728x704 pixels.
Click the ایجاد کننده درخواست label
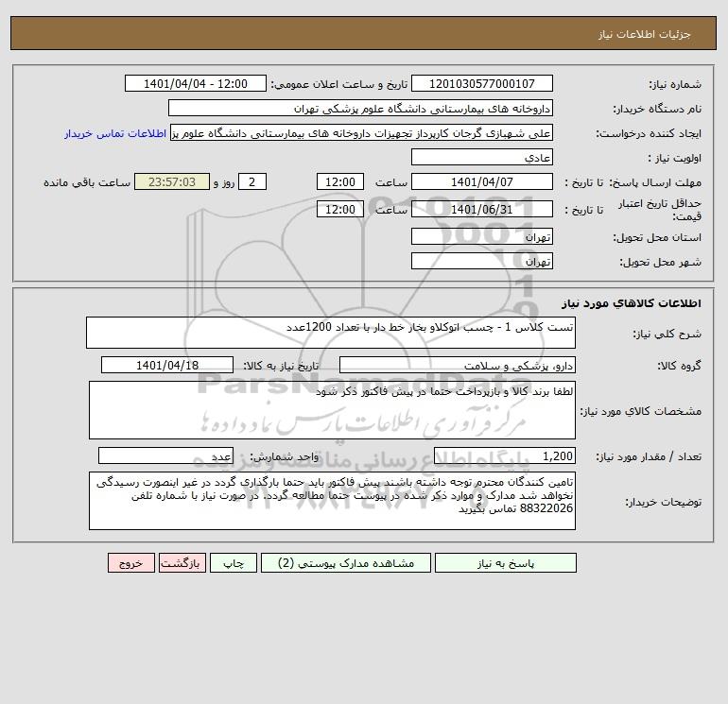click(649, 133)
